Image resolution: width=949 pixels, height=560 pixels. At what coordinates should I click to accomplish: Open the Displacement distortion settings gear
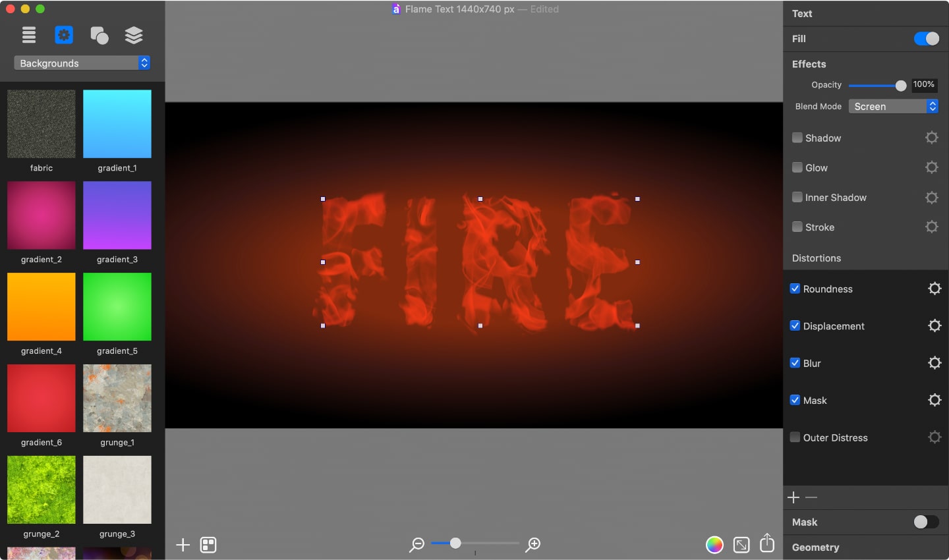click(935, 325)
